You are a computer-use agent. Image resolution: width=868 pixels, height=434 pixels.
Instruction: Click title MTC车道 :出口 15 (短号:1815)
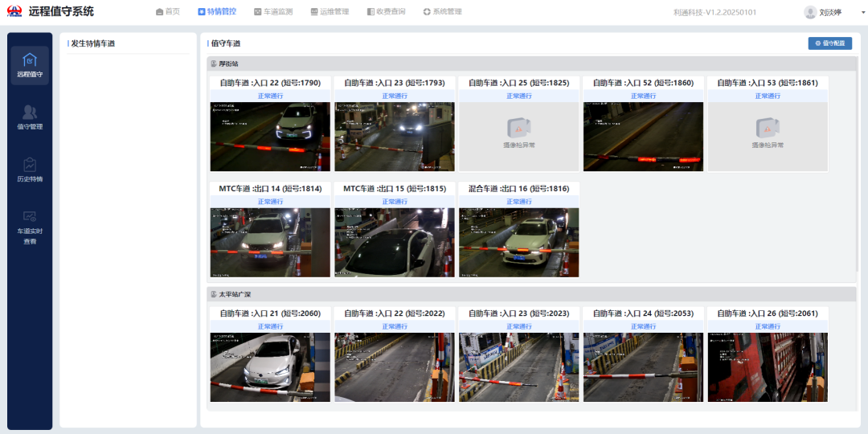coord(394,189)
